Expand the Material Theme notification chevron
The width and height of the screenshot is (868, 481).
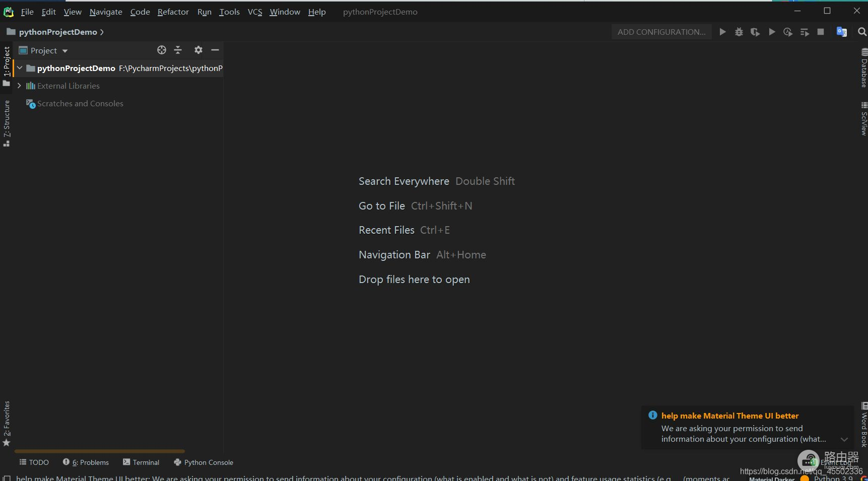click(844, 439)
